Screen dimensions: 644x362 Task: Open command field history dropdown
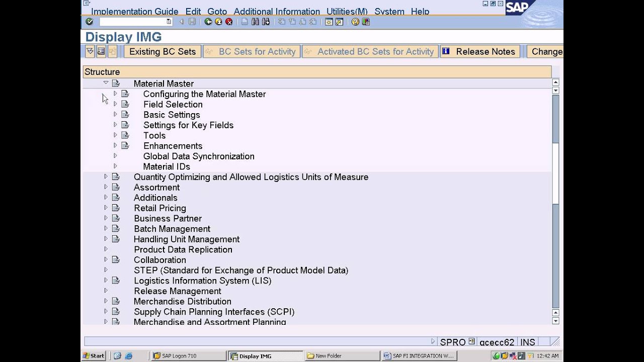[169, 22]
